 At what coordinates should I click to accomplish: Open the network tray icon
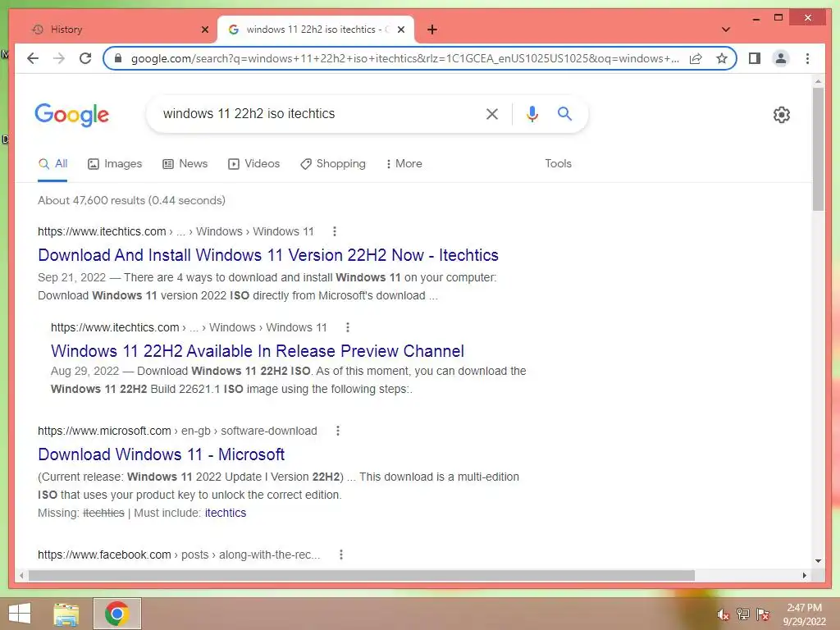(743, 614)
